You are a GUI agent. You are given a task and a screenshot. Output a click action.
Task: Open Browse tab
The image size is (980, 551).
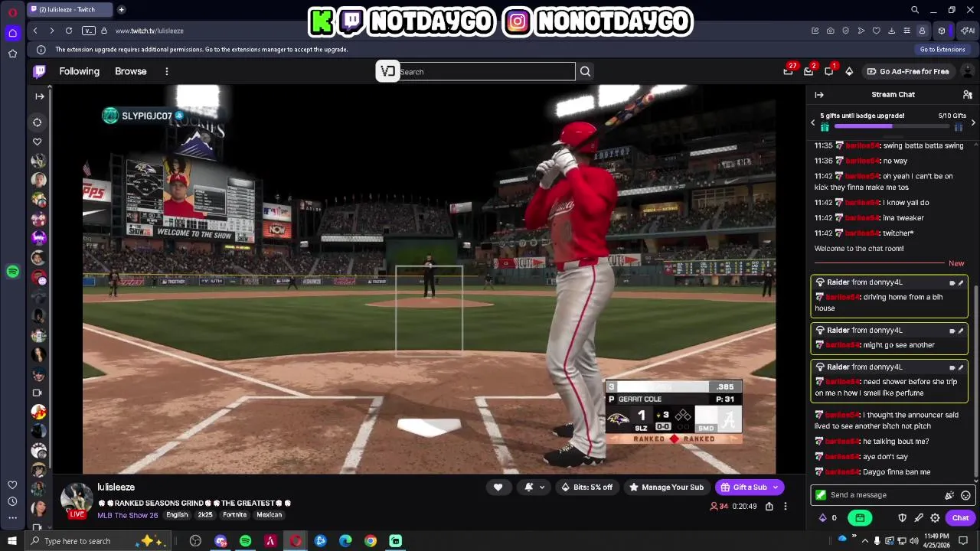coord(131,71)
